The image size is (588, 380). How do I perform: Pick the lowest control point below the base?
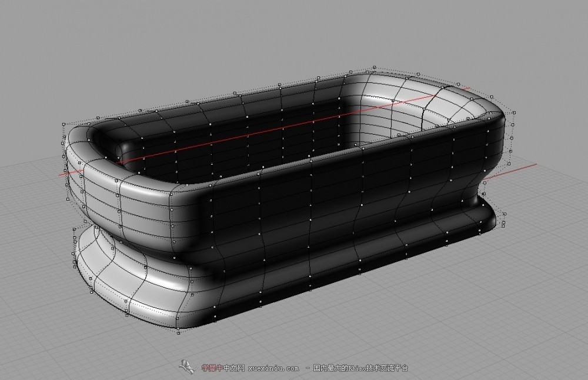178,333
